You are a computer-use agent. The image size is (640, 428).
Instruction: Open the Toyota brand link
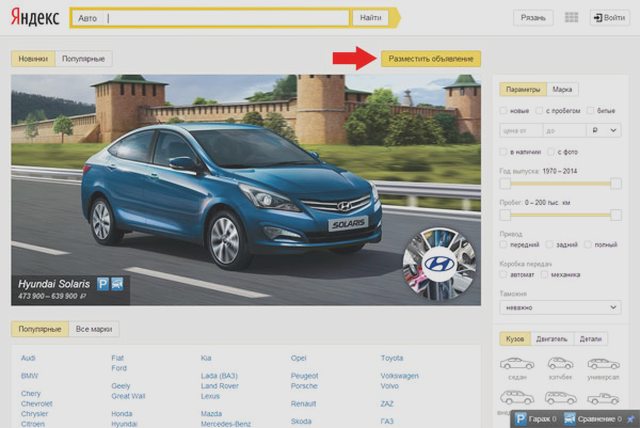(392, 358)
